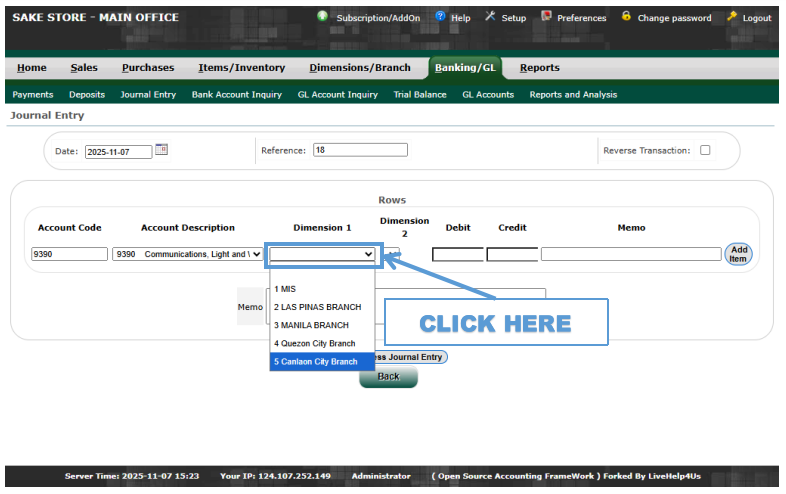Click the green Back button
The image size is (786, 494).
[x=388, y=376]
